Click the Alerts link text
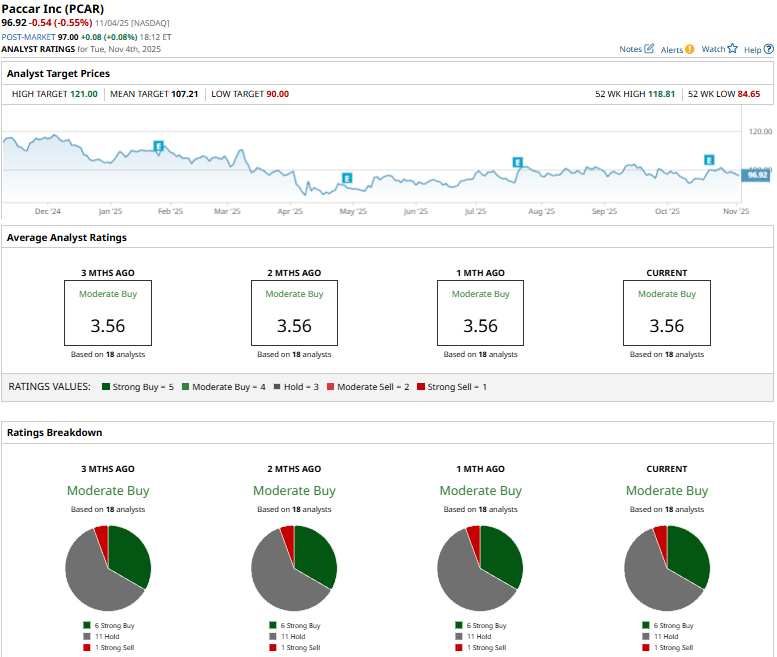Image resolution: width=777 pixels, height=657 pixels. 671,49
